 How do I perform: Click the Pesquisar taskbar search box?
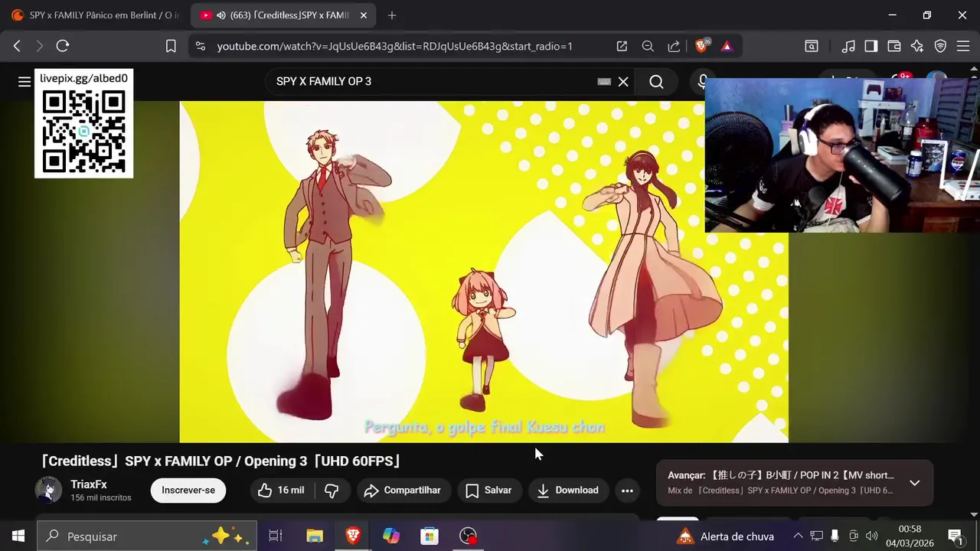tap(147, 536)
